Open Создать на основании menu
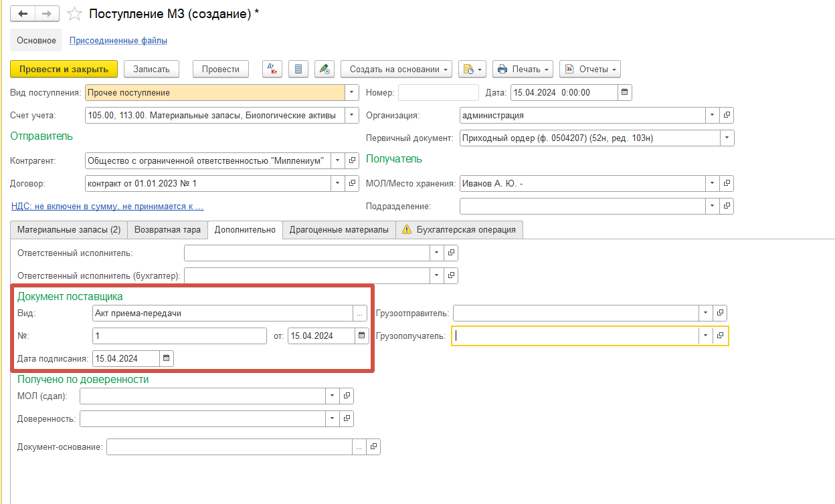Image resolution: width=835 pixels, height=504 pixels. coord(396,69)
